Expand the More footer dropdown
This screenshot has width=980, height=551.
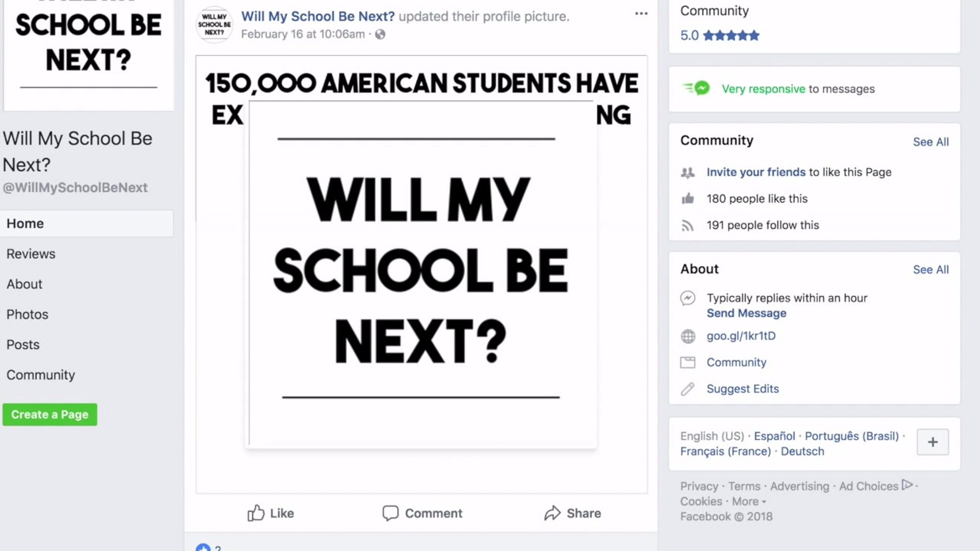click(x=749, y=502)
